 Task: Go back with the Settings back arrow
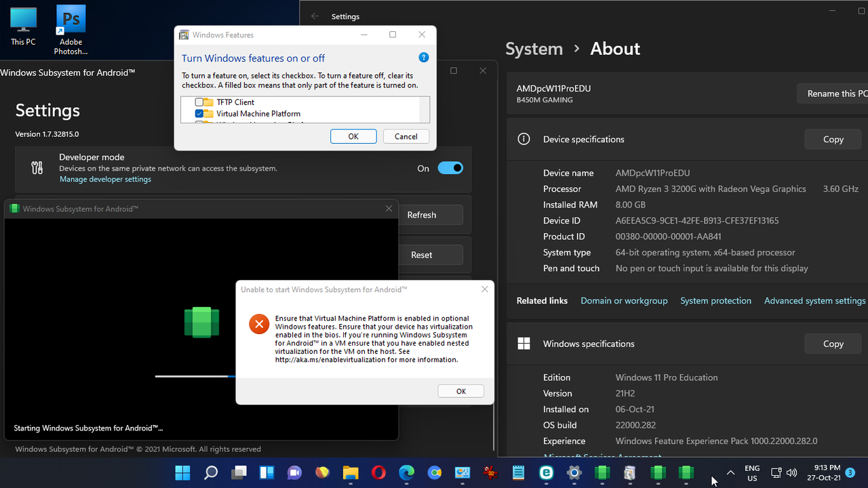pyautogui.click(x=315, y=16)
